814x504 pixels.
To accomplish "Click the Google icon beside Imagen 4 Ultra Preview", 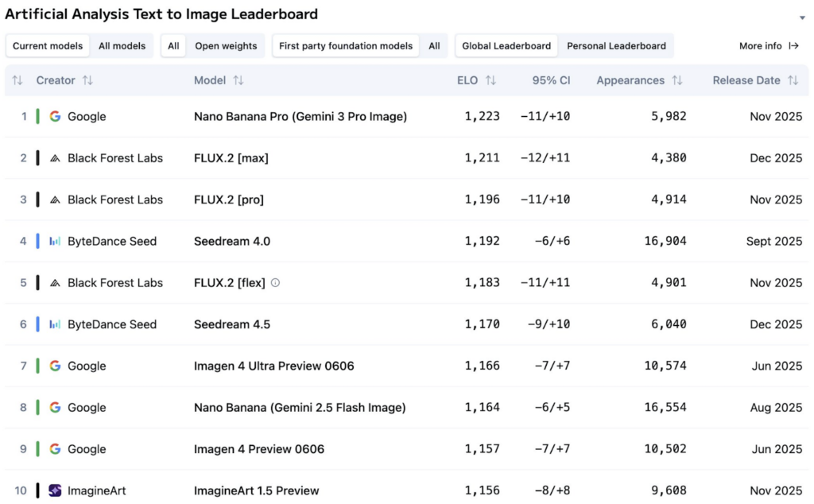I will point(54,366).
